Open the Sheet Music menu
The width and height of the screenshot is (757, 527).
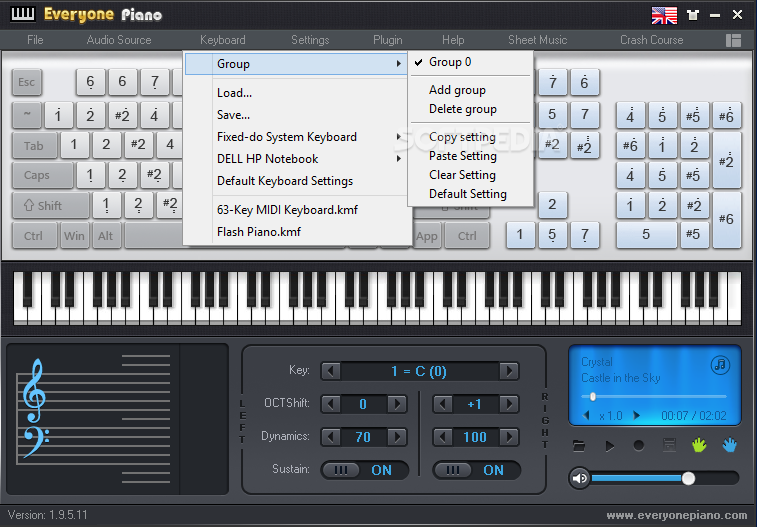[x=537, y=40]
